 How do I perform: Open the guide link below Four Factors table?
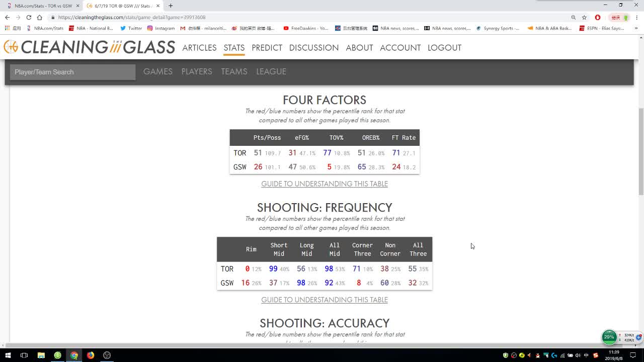click(325, 184)
